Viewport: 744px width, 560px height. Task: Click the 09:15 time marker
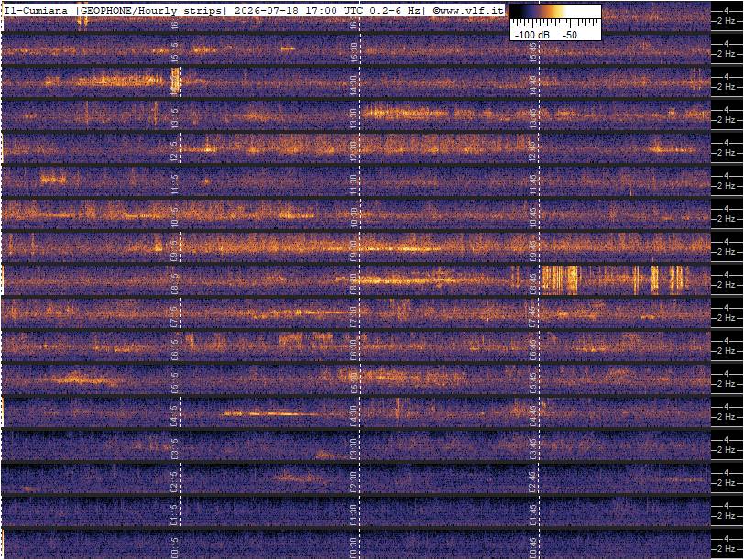point(174,251)
